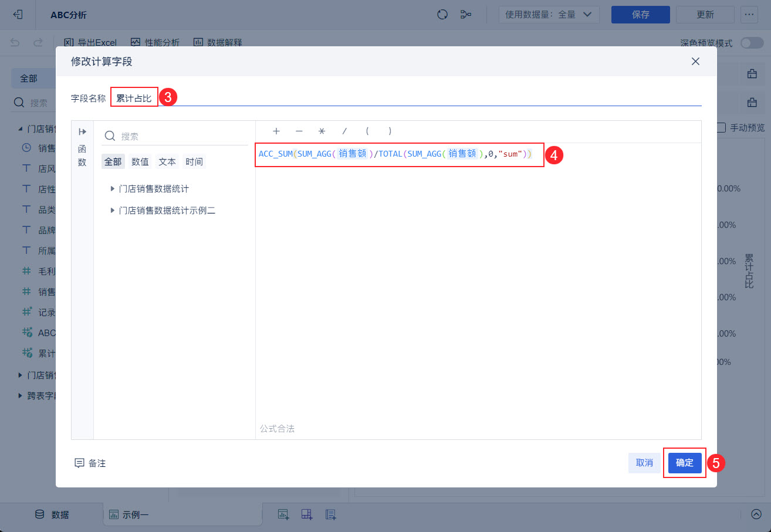
Task: Select the 时间 filter tab
Action: pos(194,161)
